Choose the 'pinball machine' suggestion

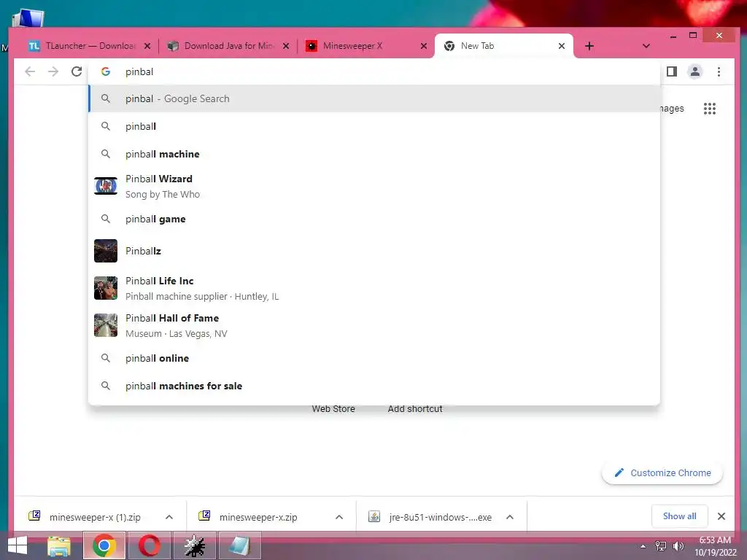click(374, 154)
